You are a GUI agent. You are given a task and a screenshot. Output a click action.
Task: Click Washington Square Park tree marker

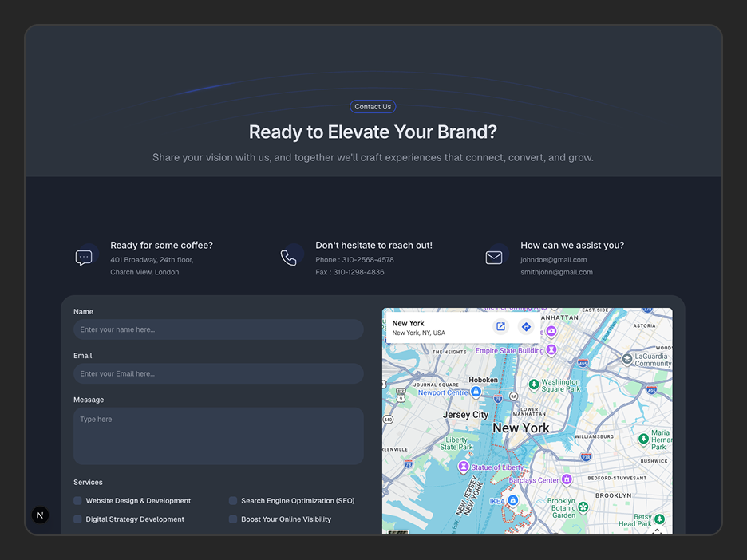coord(534,384)
